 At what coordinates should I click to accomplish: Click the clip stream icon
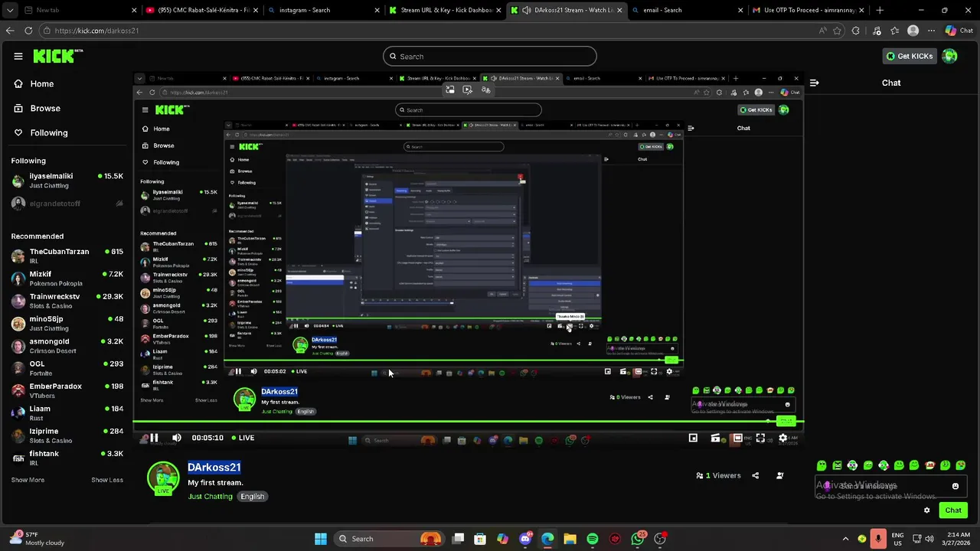tap(715, 438)
